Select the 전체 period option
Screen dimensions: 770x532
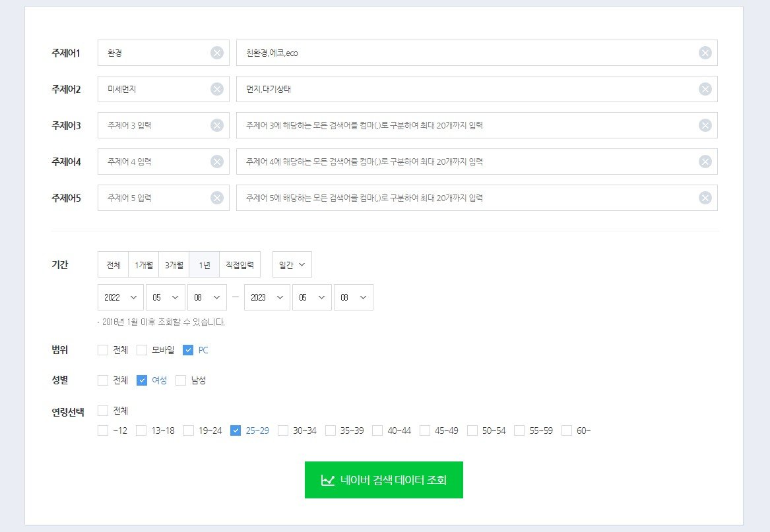click(x=113, y=264)
